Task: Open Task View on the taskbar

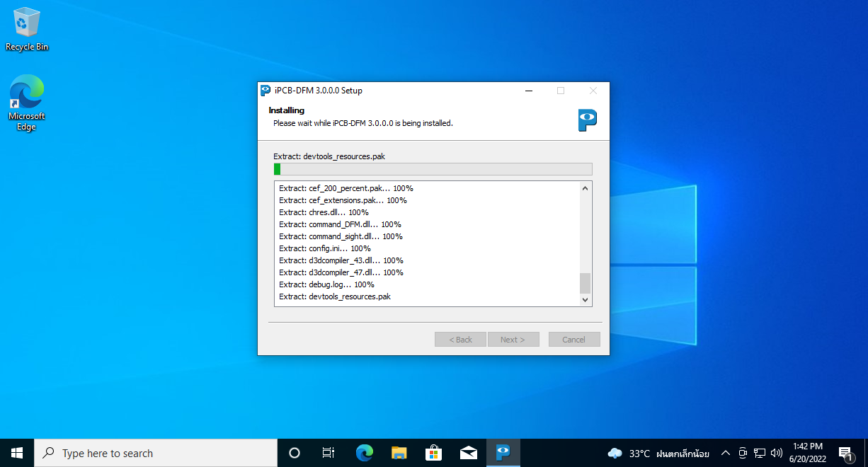Action: (x=329, y=453)
